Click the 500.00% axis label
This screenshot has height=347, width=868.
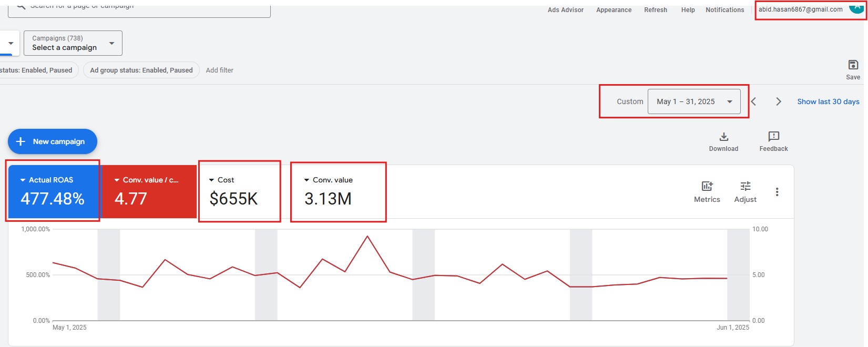[x=38, y=275]
